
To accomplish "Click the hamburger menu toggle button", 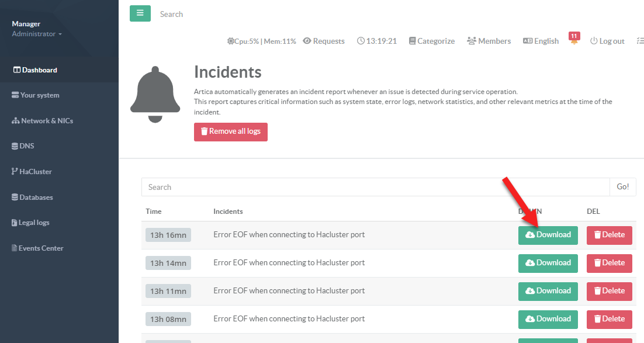I will (140, 13).
